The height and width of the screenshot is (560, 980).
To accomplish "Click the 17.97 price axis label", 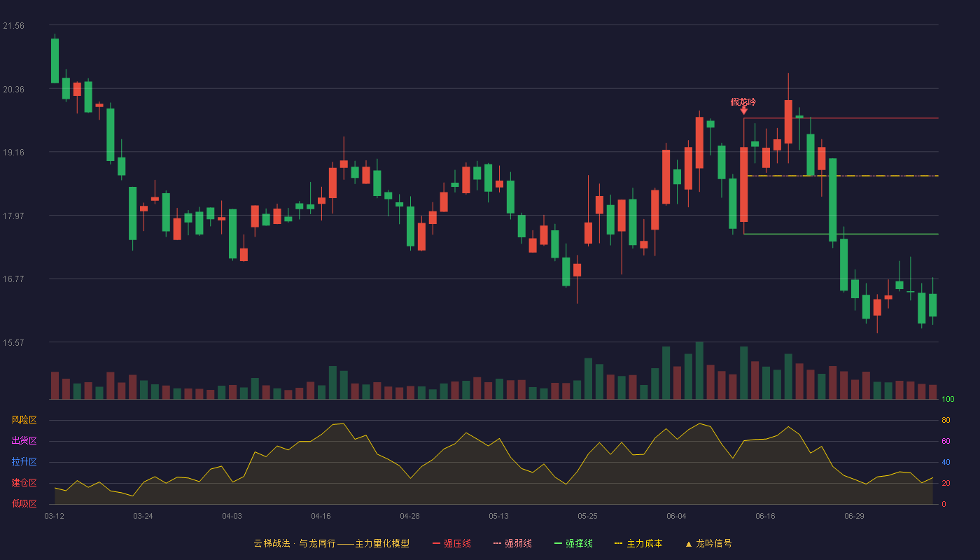I will (13, 216).
